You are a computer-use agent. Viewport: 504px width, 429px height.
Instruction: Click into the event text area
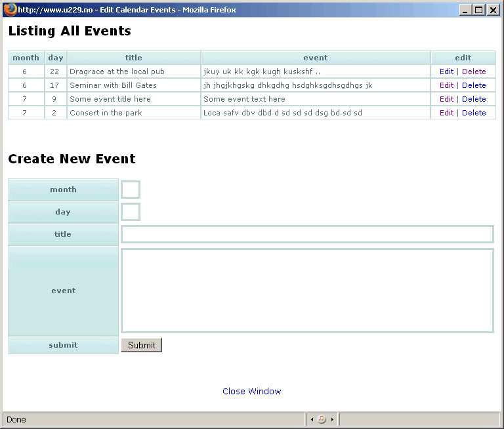pos(307,291)
